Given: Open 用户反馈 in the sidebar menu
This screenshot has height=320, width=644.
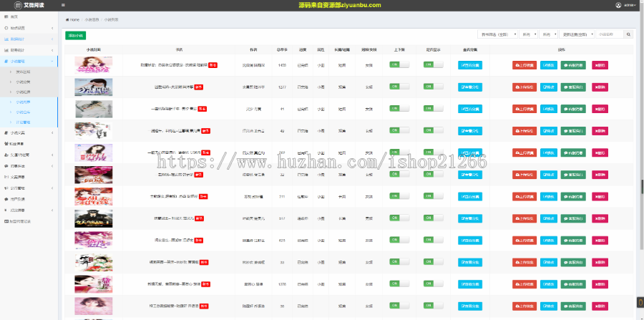Looking at the screenshot, I should (x=29, y=199).
